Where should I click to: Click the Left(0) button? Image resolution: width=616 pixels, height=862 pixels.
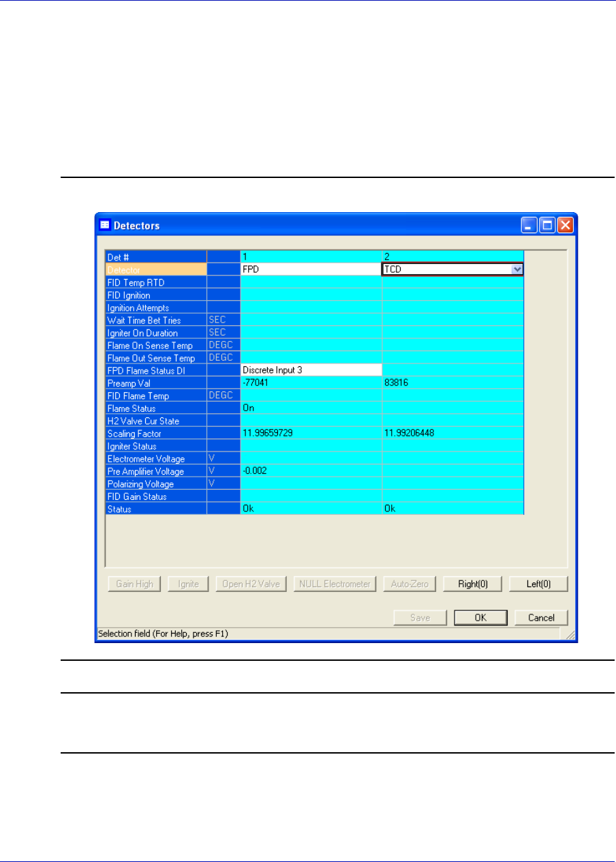(538, 584)
